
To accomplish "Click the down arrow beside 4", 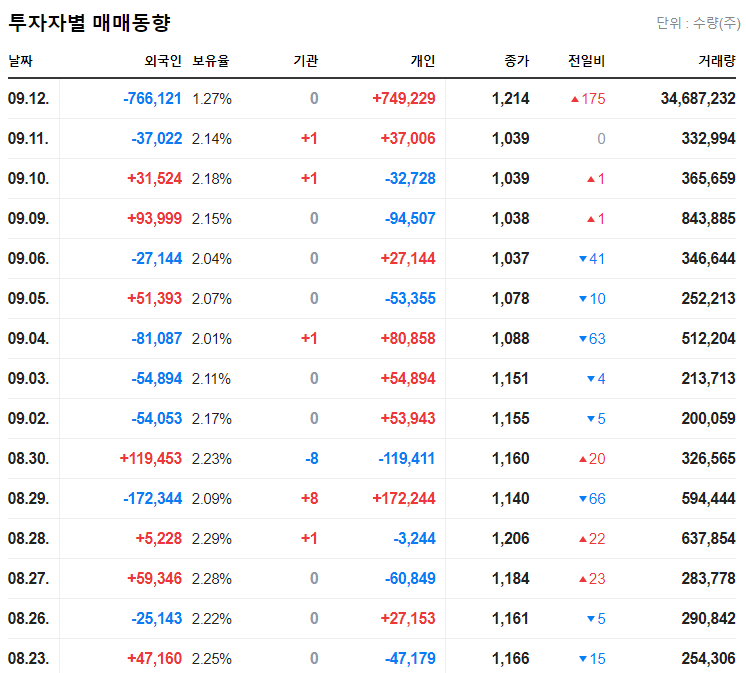I will (x=591, y=379).
